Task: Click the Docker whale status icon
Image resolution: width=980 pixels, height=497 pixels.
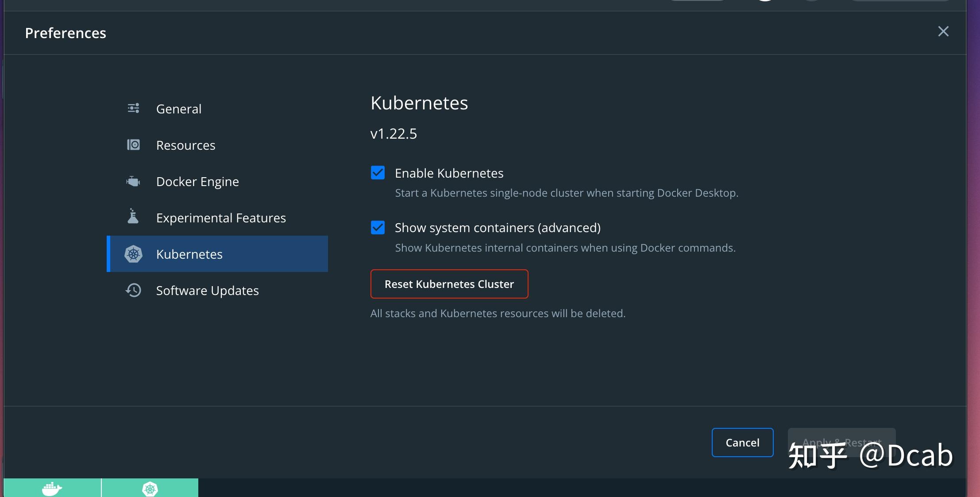Action: pyautogui.click(x=52, y=489)
